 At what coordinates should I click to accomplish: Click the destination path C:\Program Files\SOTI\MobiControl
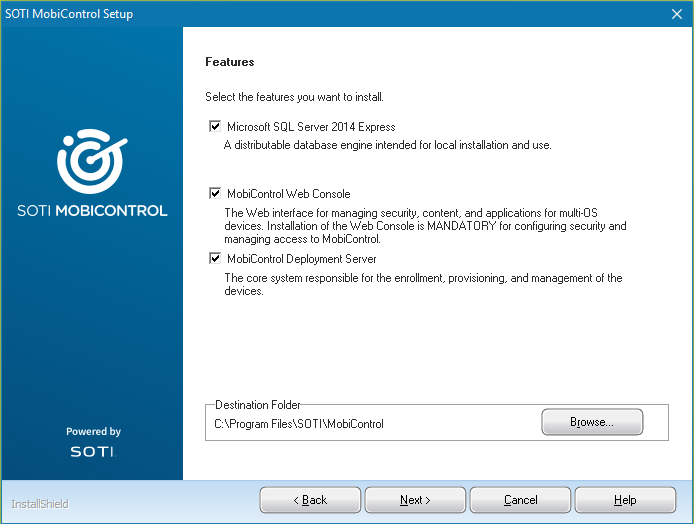point(299,424)
